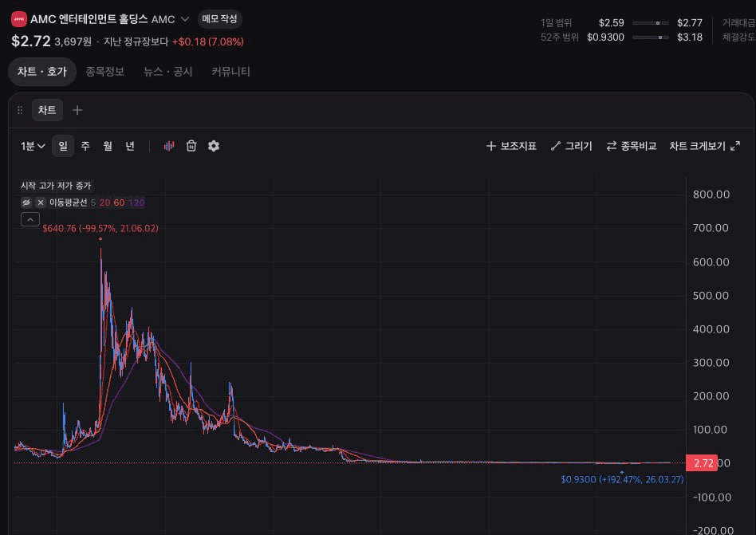Click the AMC red logo icon
The height and width of the screenshot is (535, 756).
click(19, 19)
